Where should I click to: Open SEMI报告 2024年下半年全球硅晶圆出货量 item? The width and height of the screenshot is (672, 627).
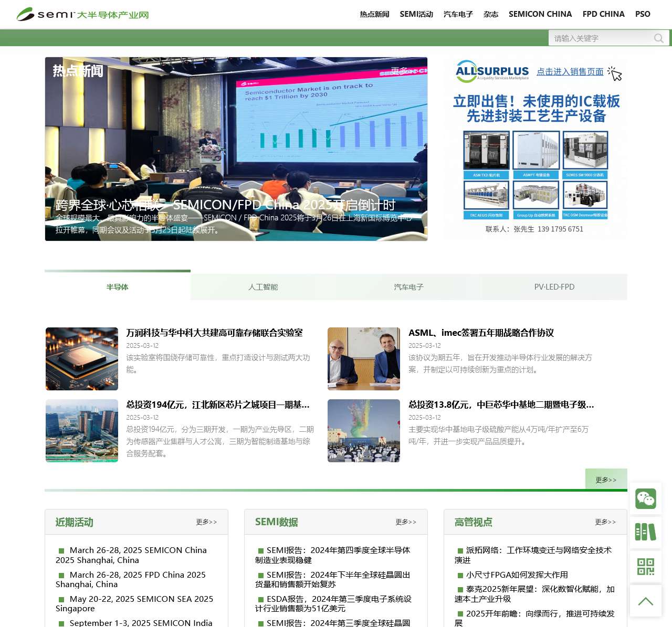point(333,580)
